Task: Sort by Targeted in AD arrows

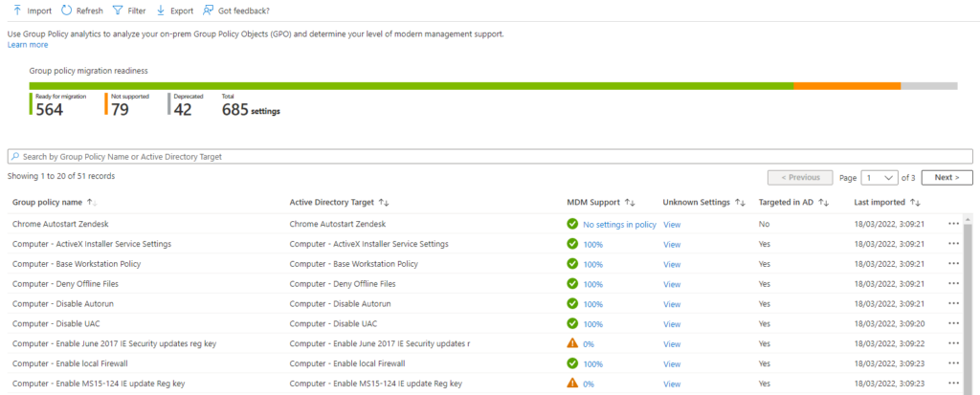Action: tap(823, 202)
